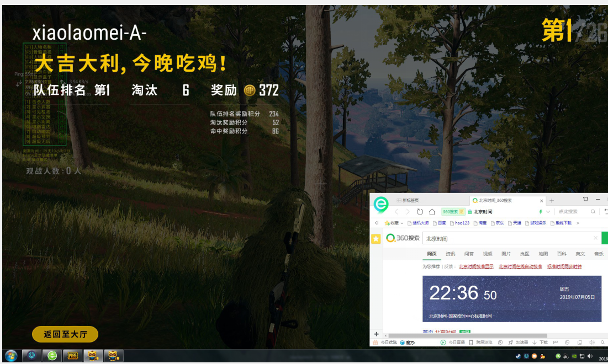Click the Beijing time clock widget
608x364 pixels.
tap(512, 298)
